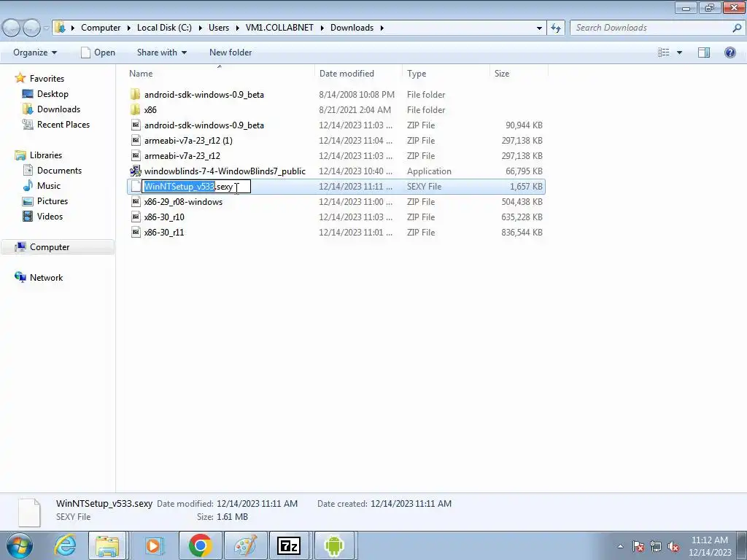The height and width of the screenshot is (560, 747).
Task: Click the New folder button
Action: (231, 52)
